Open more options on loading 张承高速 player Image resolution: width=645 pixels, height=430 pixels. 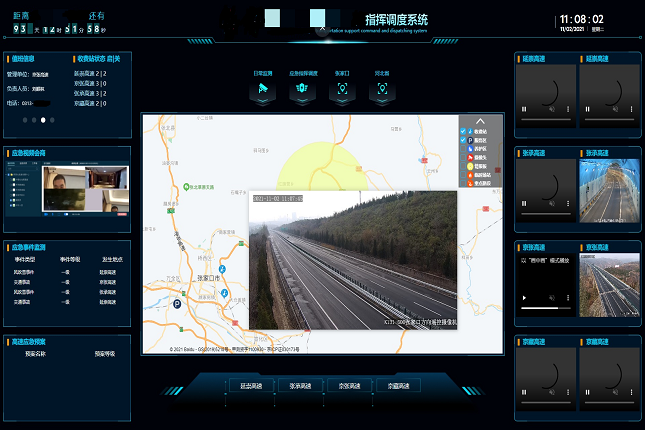click(568, 203)
